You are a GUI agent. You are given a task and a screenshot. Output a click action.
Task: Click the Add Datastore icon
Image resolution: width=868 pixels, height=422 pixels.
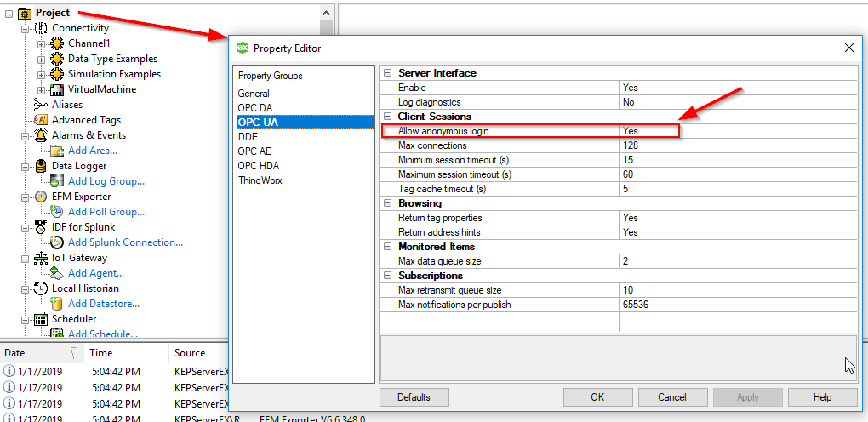pyautogui.click(x=57, y=304)
